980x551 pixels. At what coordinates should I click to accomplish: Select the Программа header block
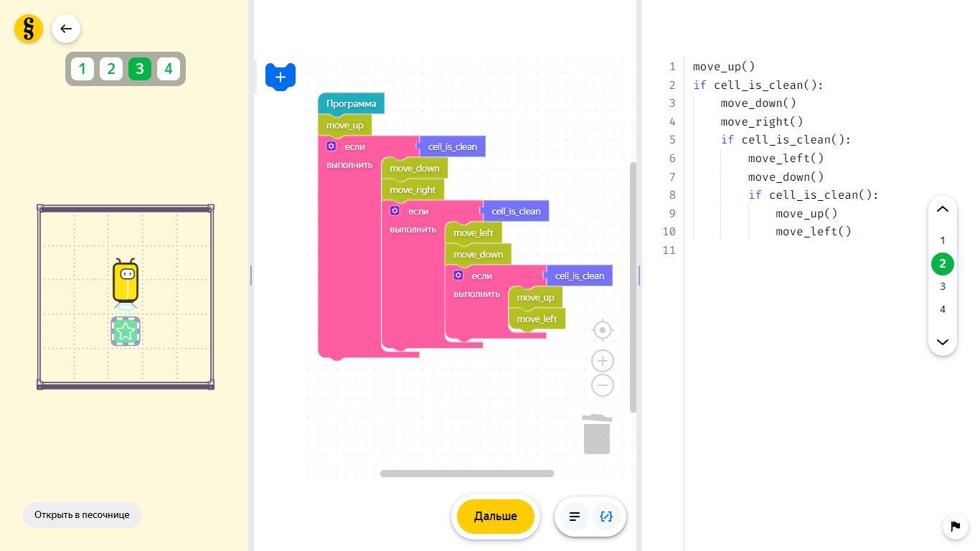(x=351, y=103)
